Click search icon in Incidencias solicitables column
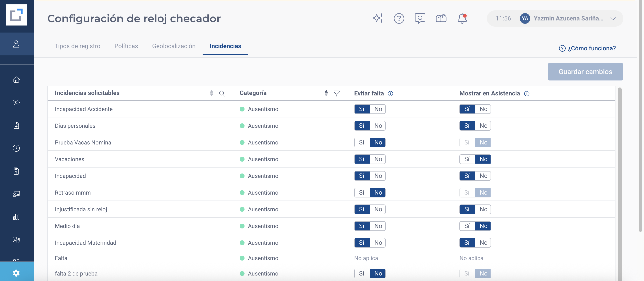This screenshot has height=281, width=644. [222, 94]
